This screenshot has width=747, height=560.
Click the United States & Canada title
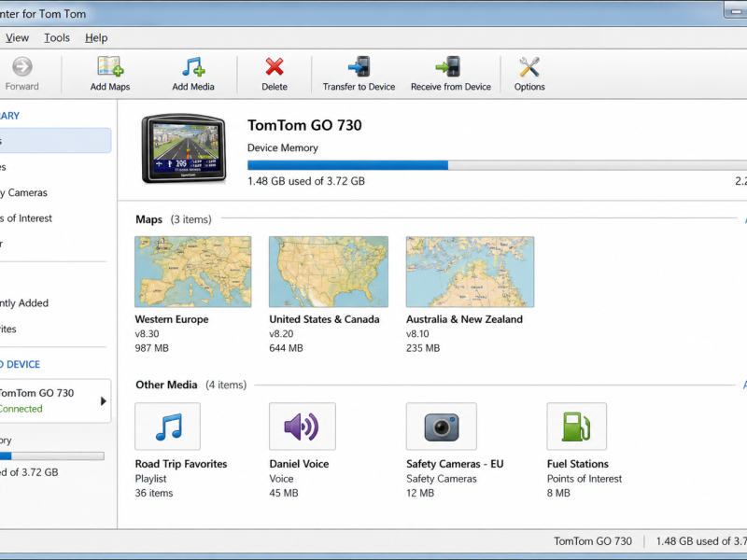(x=324, y=319)
